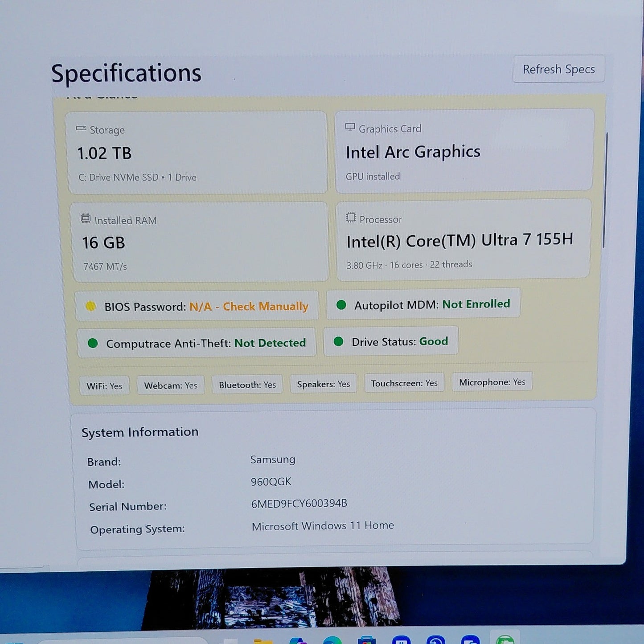Click the Bluetooth: Yes chip
Viewport: 644px width, 644px height.
247,385
